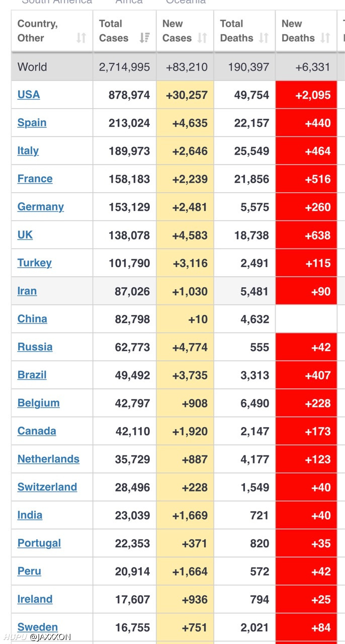The image size is (345, 644).
Task: Select the South America continent tab
Action: pyautogui.click(x=57, y=2)
